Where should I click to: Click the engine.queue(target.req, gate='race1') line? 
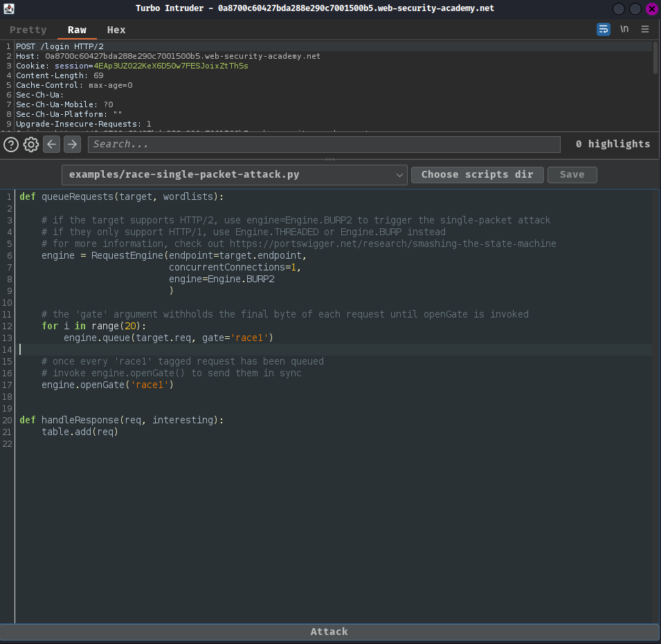click(x=168, y=338)
